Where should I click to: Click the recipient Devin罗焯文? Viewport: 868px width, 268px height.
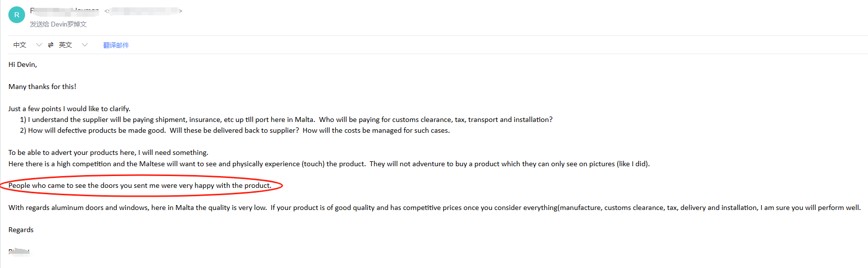click(69, 24)
